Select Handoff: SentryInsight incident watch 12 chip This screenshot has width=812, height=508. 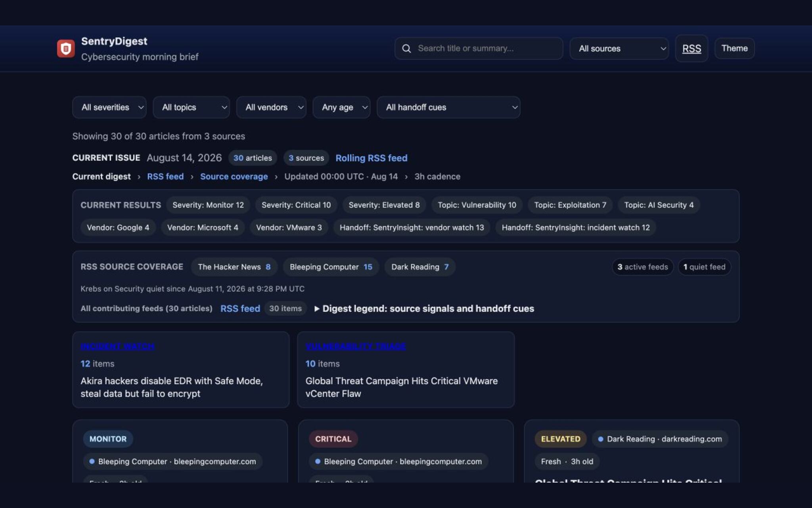576,228
